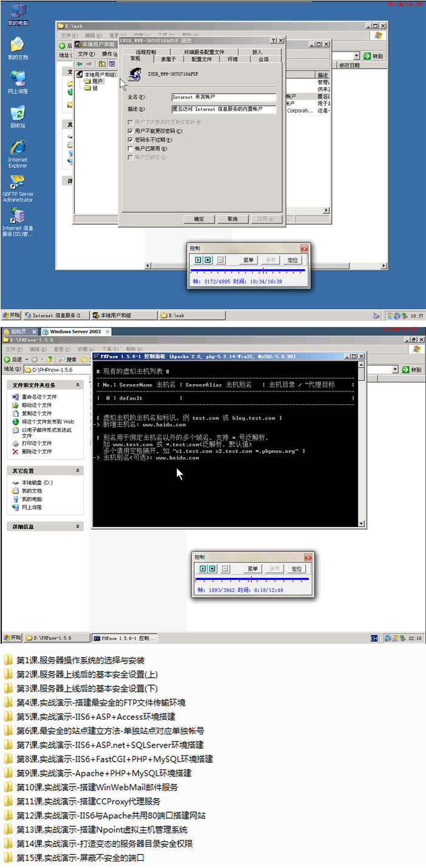The width and height of the screenshot is (426, 868).
Task: Open 网上邻居 desktop icon
Action: coord(18,81)
